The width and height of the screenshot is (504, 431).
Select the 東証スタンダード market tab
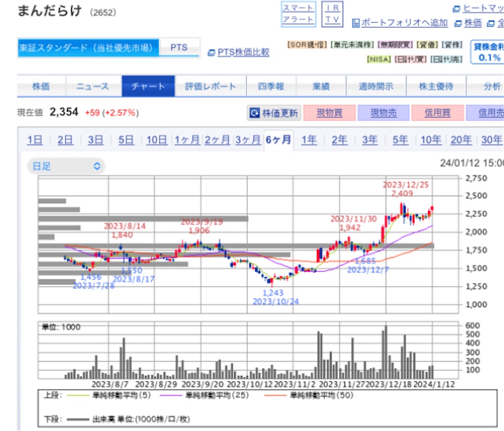tap(88, 48)
